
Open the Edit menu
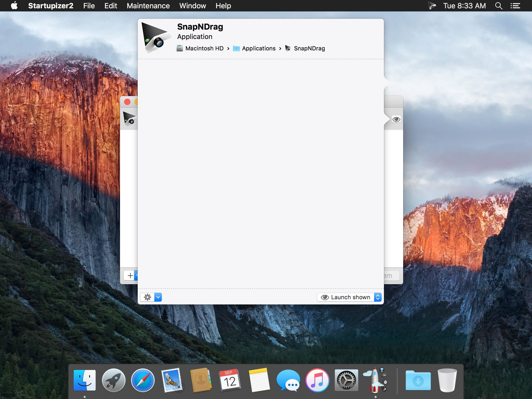[111, 6]
